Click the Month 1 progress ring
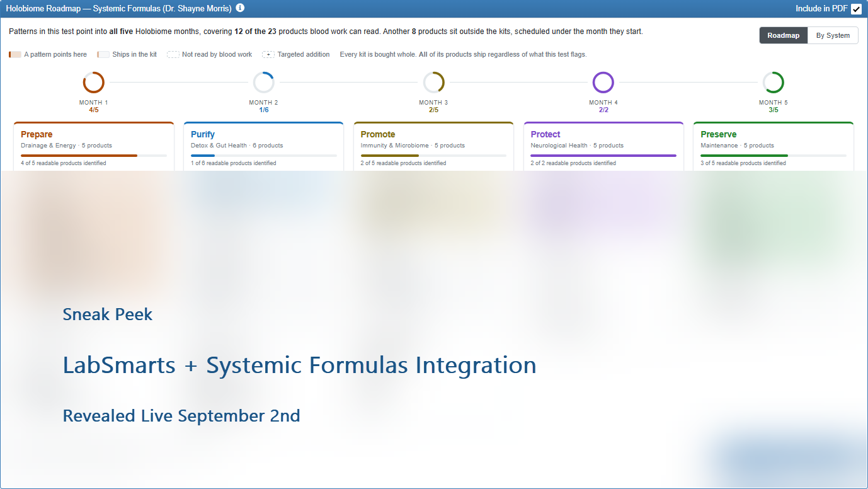This screenshot has width=868, height=489. click(x=93, y=83)
